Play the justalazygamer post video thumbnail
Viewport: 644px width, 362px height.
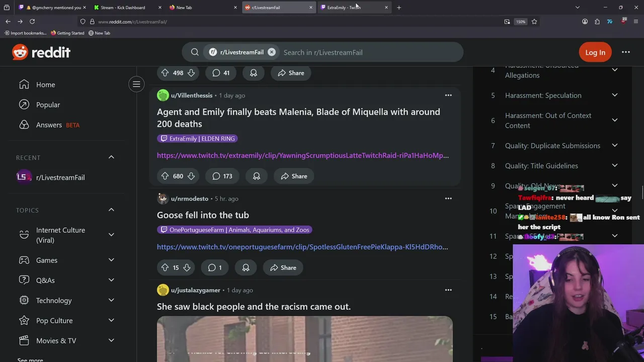tap(305, 339)
